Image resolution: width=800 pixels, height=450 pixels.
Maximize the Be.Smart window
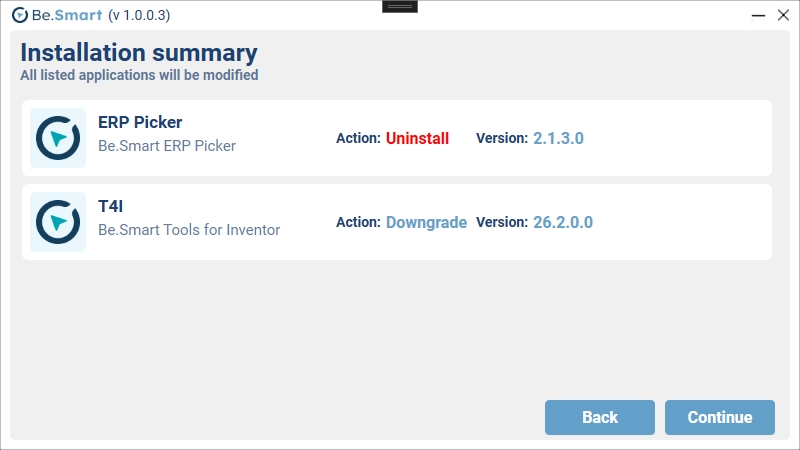[756, 15]
